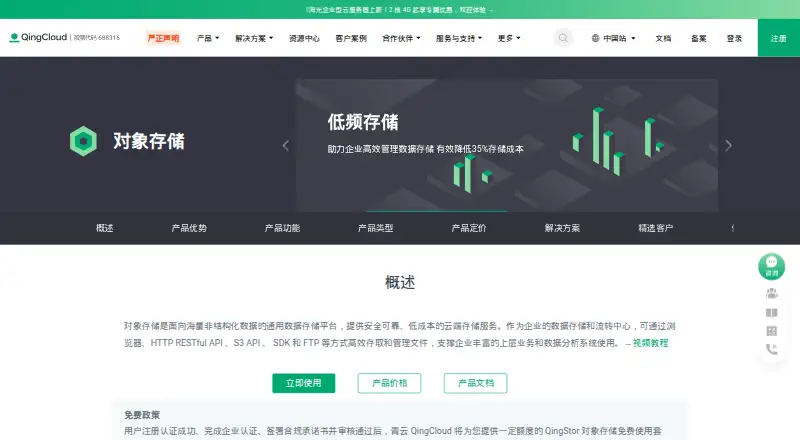Click the top green promotional banner
The image size is (800, 440).
pyautogui.click(x=400, y=10)
